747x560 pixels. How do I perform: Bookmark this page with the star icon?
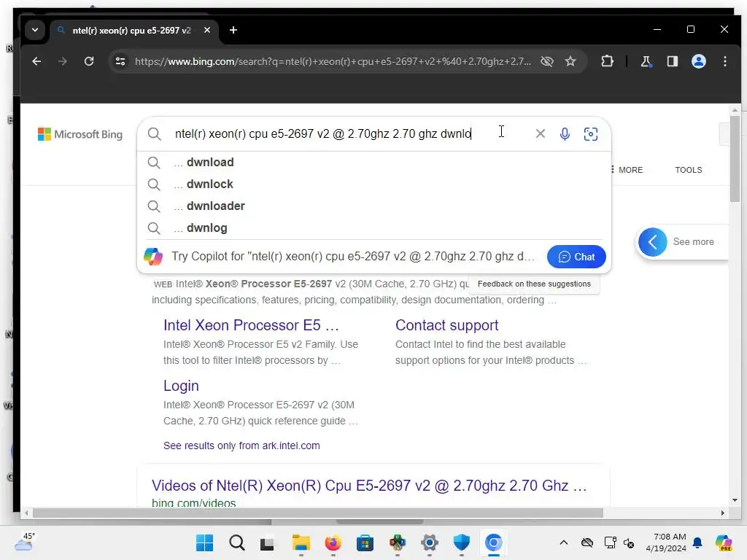[x=570, y=61]
